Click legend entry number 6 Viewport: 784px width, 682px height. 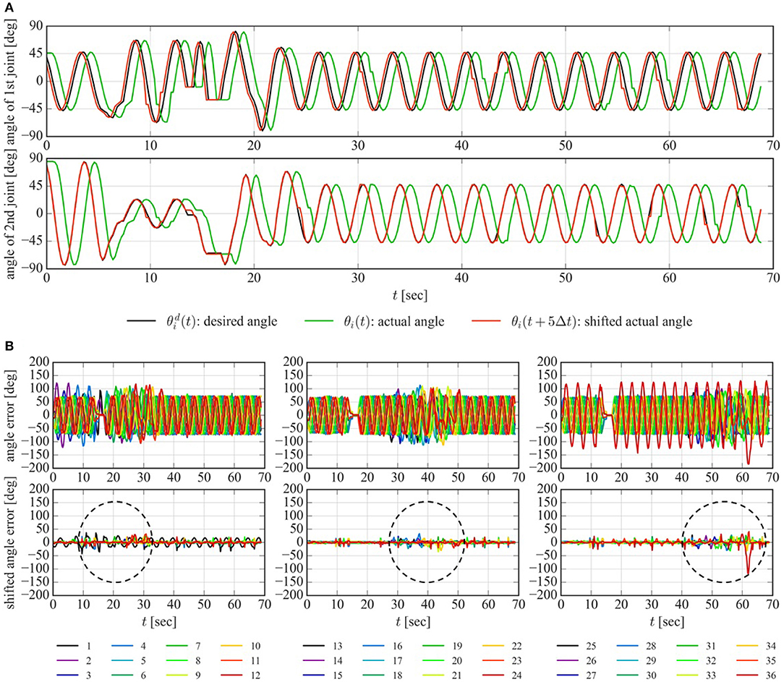tap(143, 675)
